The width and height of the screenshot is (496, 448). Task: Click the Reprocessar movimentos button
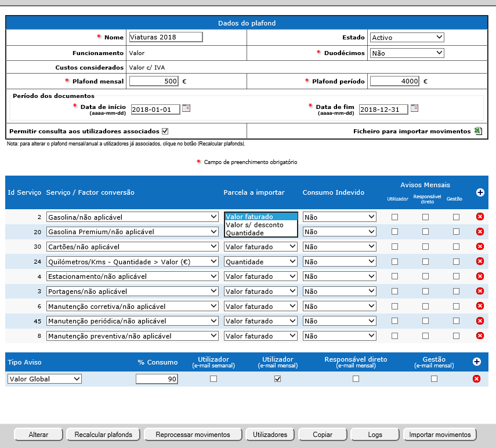pos(193,435)
